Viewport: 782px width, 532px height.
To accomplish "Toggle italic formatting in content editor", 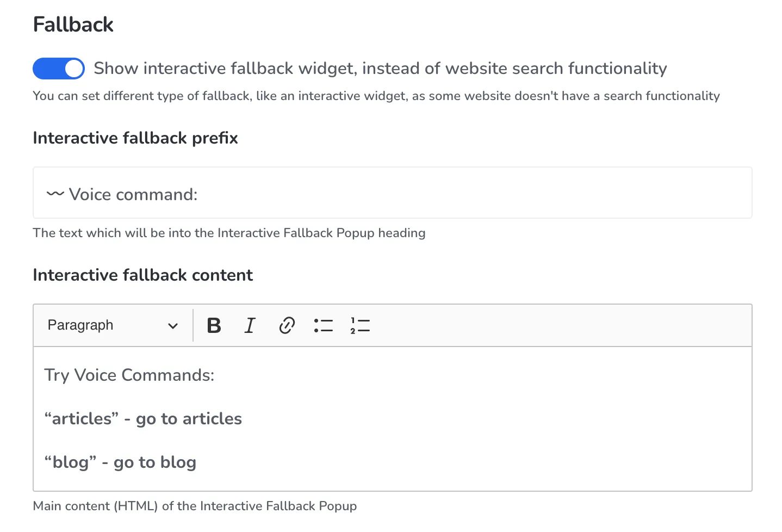I will (x=250, y=325).
